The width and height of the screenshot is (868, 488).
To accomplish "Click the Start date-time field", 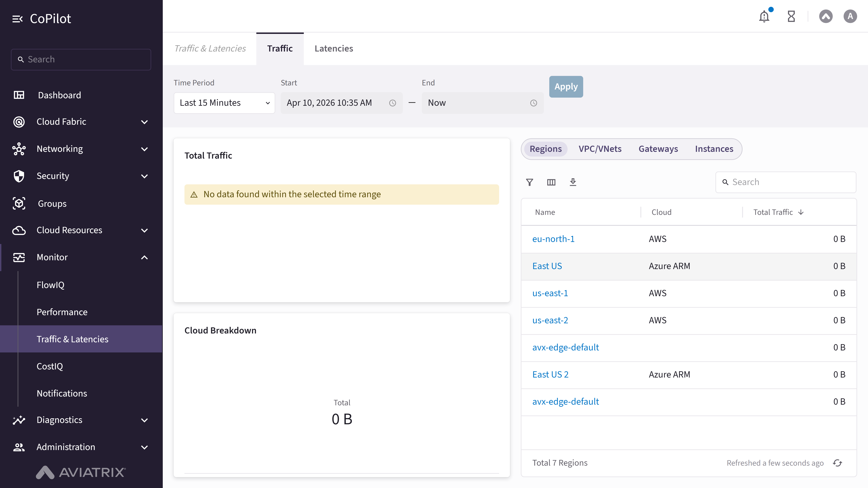I will pos(341,103).
